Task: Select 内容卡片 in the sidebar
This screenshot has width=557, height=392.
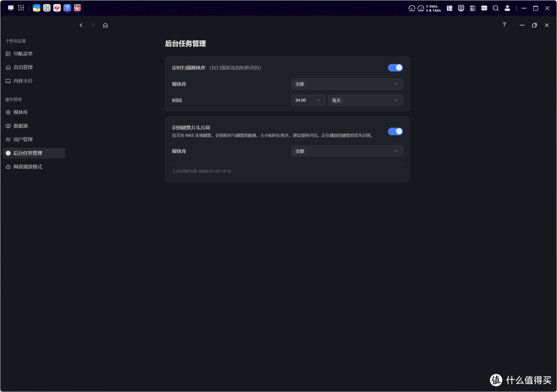Action: click(34, 81)
